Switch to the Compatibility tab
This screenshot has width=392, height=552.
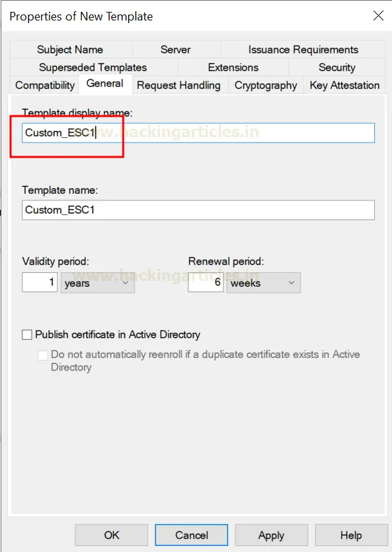[x=44, y=85]
